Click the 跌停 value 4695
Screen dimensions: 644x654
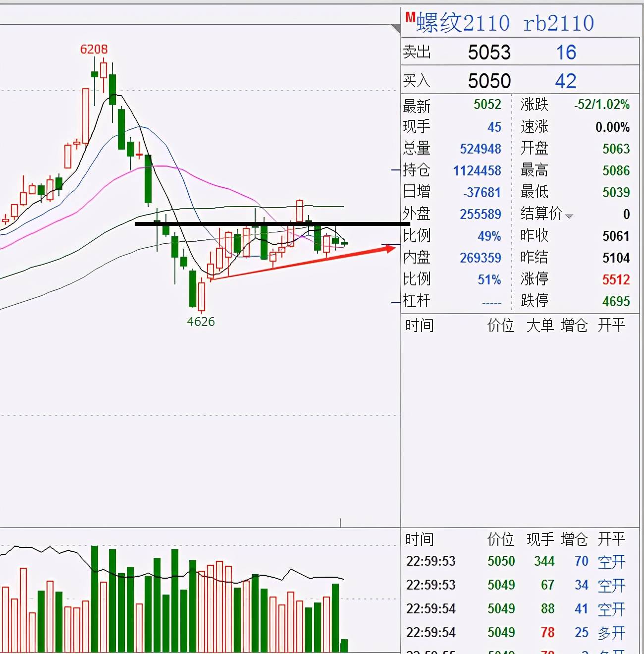616,301
